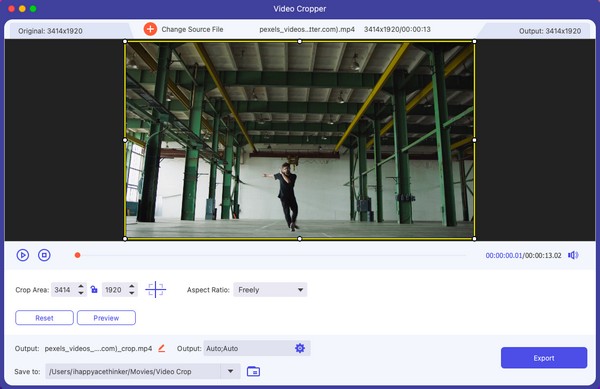The image size is (600, 389).
Task: Center the crop area with the crosshair icon
Action: pyautogui.click(x=155, y=290)
